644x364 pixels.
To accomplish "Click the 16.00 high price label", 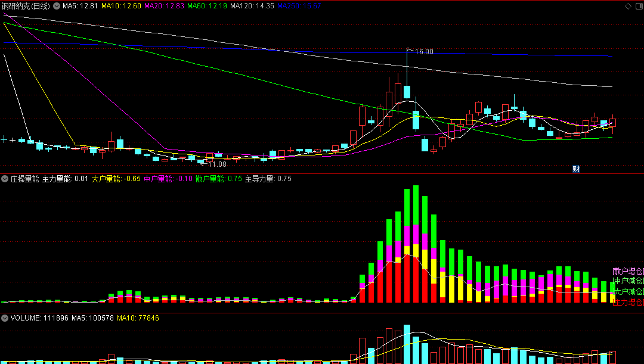I will 424,52.
